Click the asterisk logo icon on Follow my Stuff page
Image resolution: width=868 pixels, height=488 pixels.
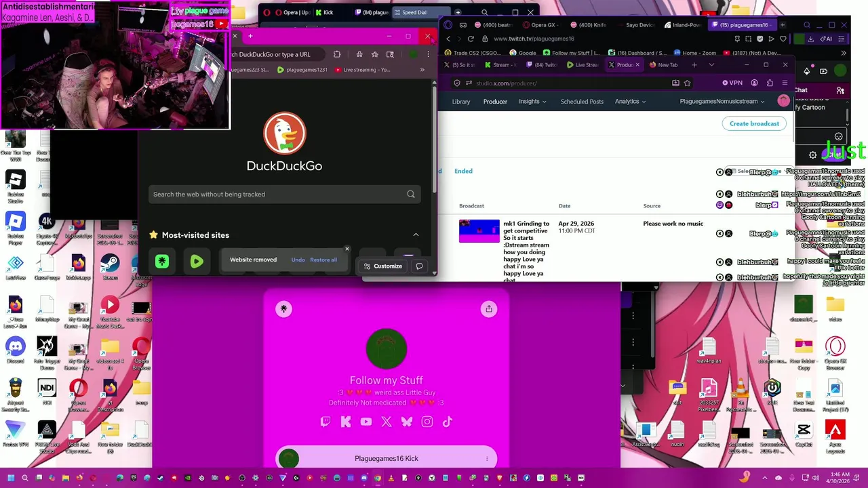click(x=283, y=309)
